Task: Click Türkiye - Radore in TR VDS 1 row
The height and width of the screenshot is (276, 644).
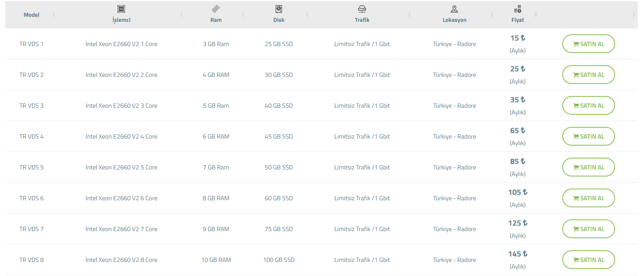Action: point(454,44)
